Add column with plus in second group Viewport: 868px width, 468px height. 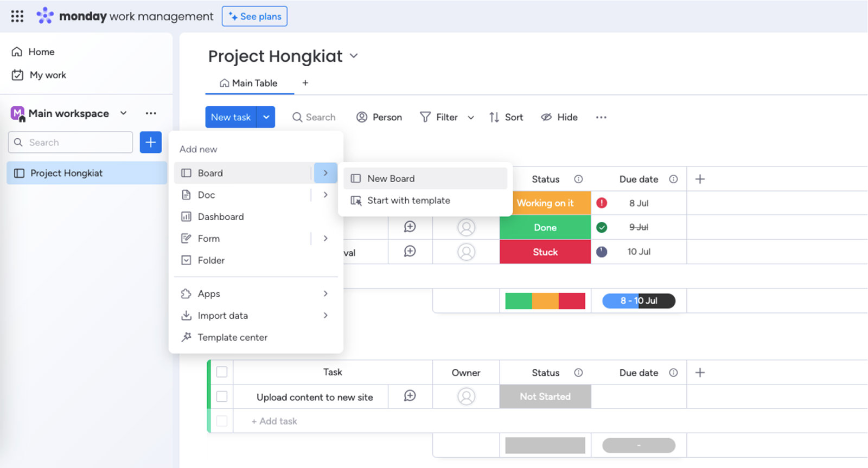[700, 373]
